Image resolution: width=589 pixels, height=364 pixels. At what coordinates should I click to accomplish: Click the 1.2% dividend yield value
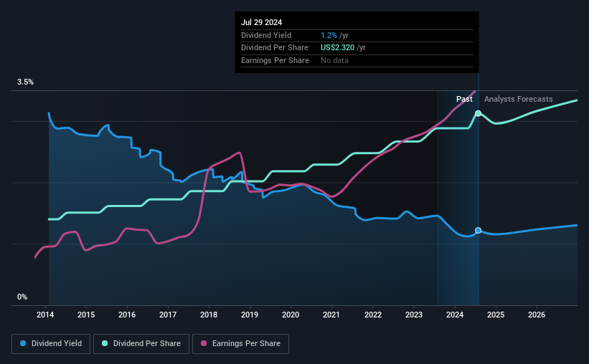329,35
